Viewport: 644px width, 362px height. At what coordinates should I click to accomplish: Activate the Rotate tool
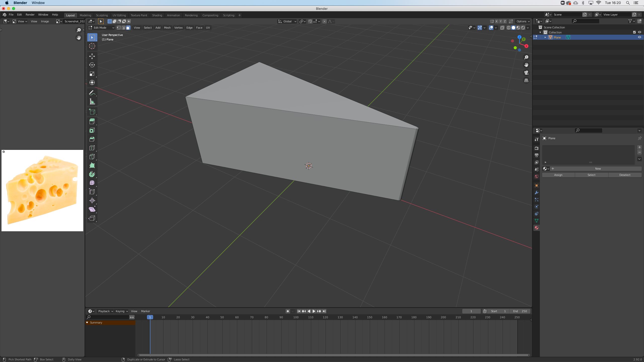tap(92, 65)
